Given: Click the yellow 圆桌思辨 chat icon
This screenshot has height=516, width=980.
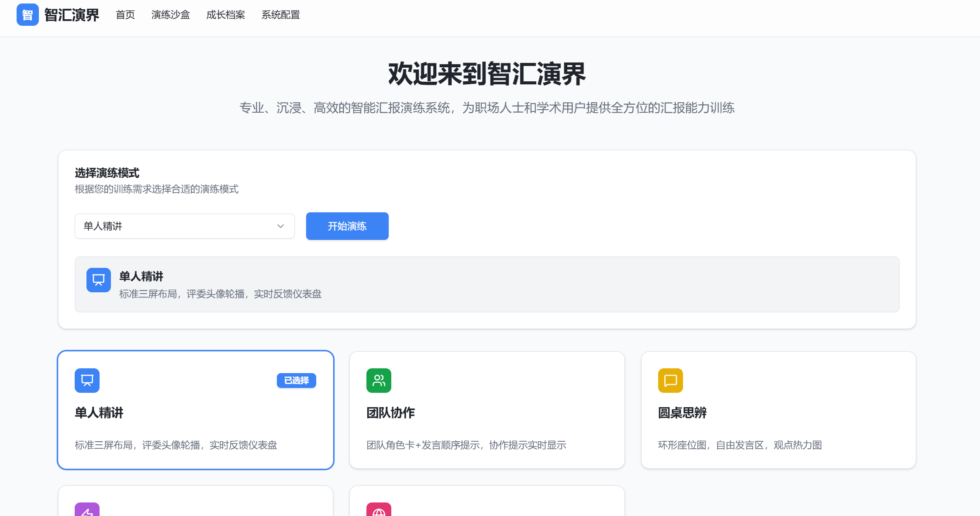Looking at the screenshot, I should pyautogui.click(x=670, y=381).
